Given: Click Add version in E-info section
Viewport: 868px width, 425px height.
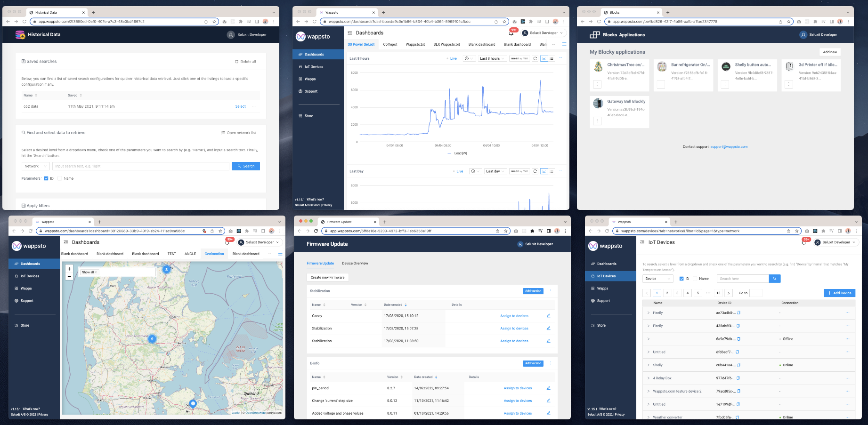Looking at the screenshot, I should 533,363.
